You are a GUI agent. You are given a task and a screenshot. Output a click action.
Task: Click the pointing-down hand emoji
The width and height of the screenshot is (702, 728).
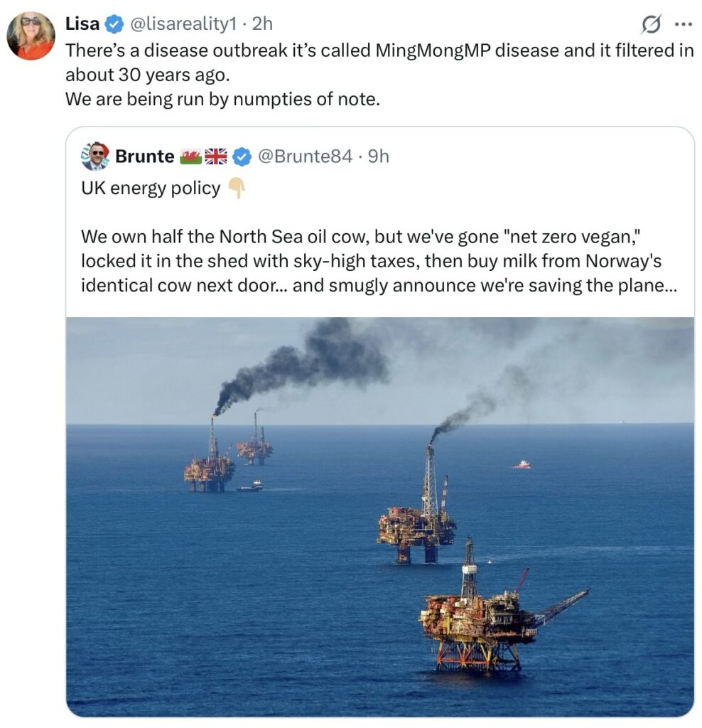(x=237, y=189)
